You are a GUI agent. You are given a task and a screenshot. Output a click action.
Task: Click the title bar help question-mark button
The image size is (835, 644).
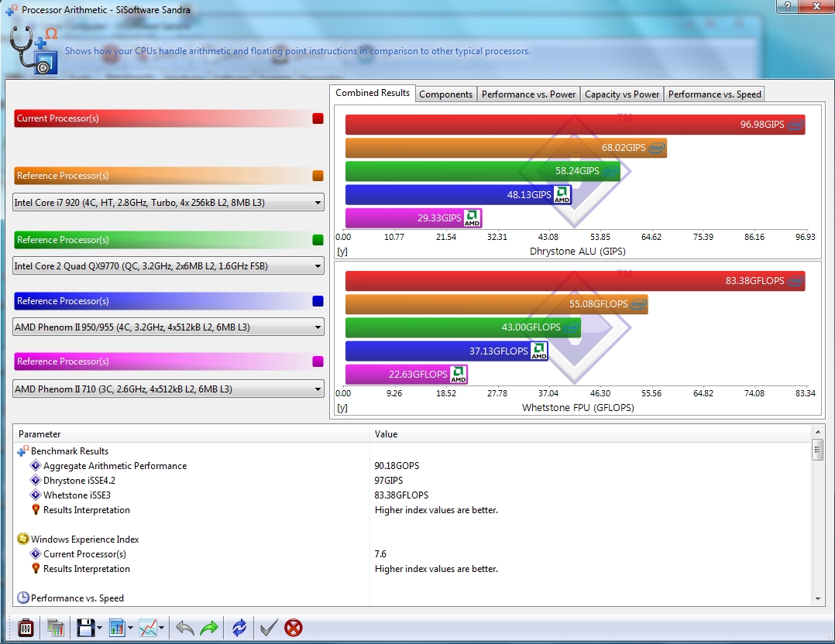coord(788,6)
